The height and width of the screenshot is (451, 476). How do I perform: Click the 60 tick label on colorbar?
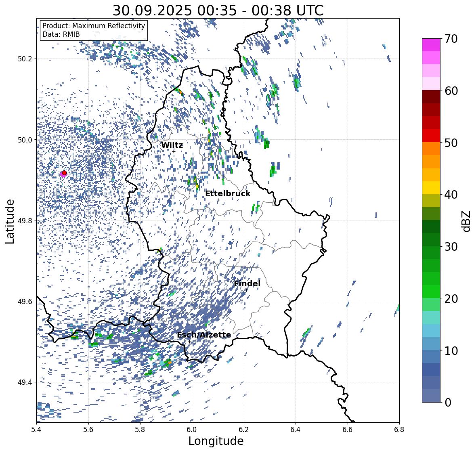451,91
